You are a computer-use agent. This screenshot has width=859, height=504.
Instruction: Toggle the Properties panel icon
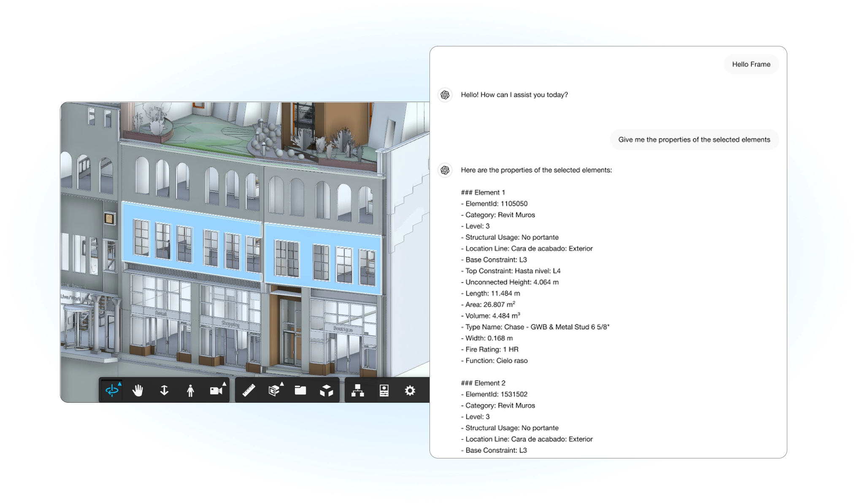pos(384,391)
